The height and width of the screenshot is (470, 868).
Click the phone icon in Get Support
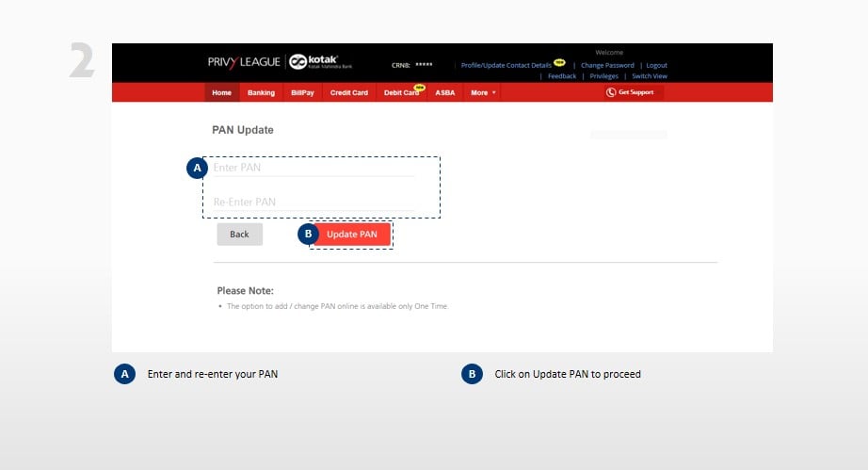pyautogui.click(x=611, y=92)
